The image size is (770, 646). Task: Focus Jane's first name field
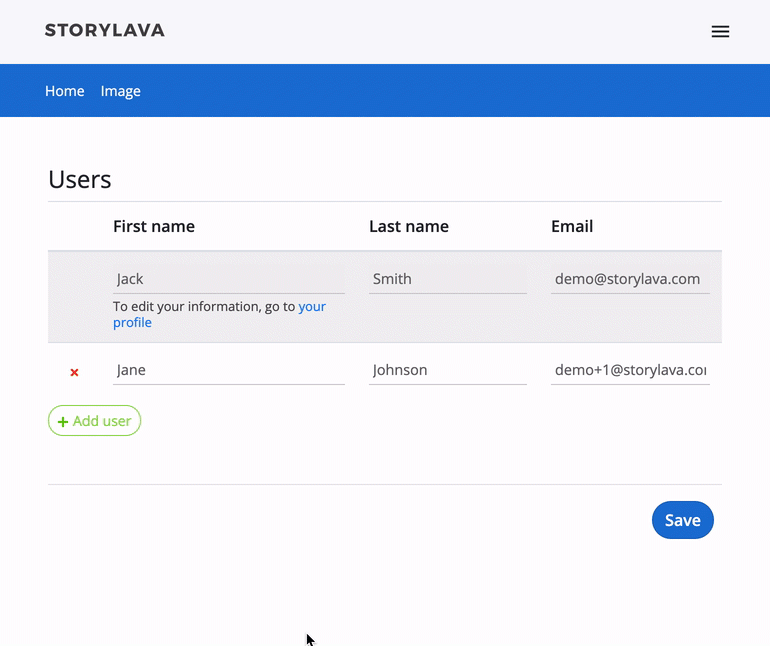coord(228,370)
